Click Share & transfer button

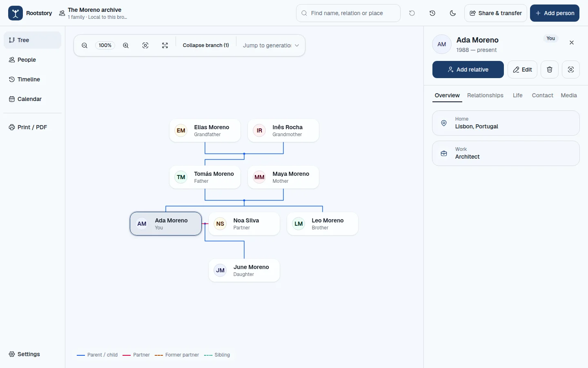click(x=496, y=13)
